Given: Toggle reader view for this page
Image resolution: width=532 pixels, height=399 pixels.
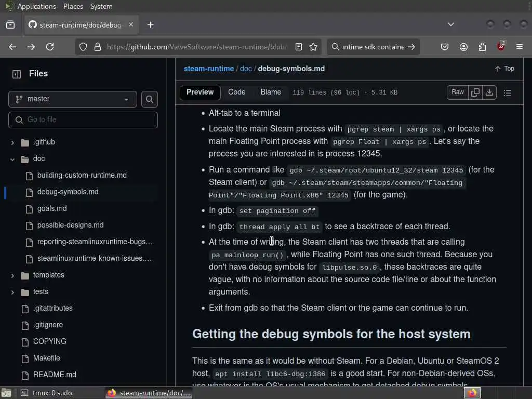Looking at the screenshot, I should pos(299,47).
